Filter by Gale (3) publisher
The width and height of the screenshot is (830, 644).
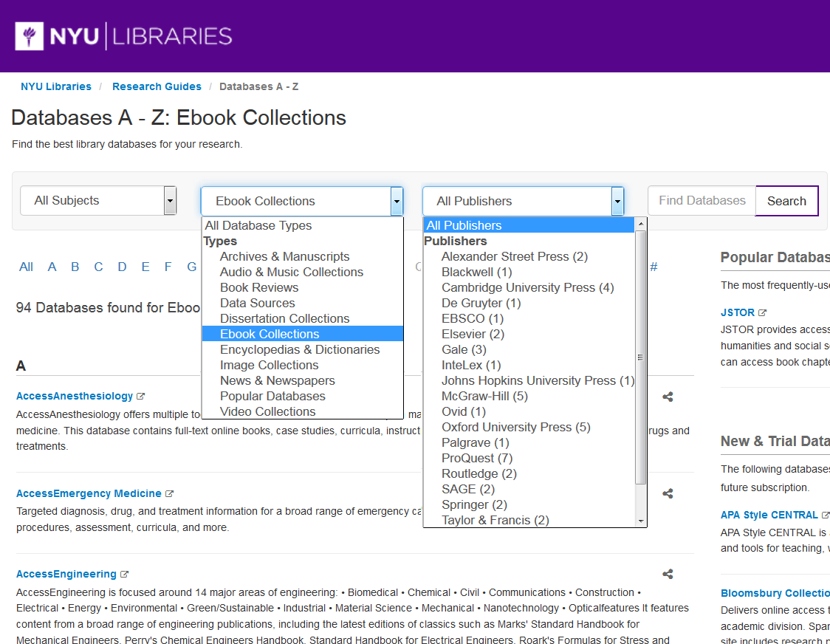coord(529,349)
